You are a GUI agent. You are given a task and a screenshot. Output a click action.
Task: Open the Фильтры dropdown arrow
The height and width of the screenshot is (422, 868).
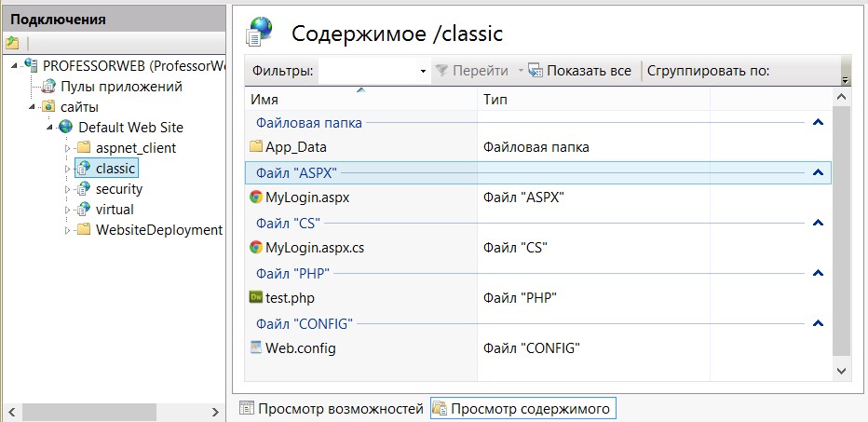(x=424, y=72)
